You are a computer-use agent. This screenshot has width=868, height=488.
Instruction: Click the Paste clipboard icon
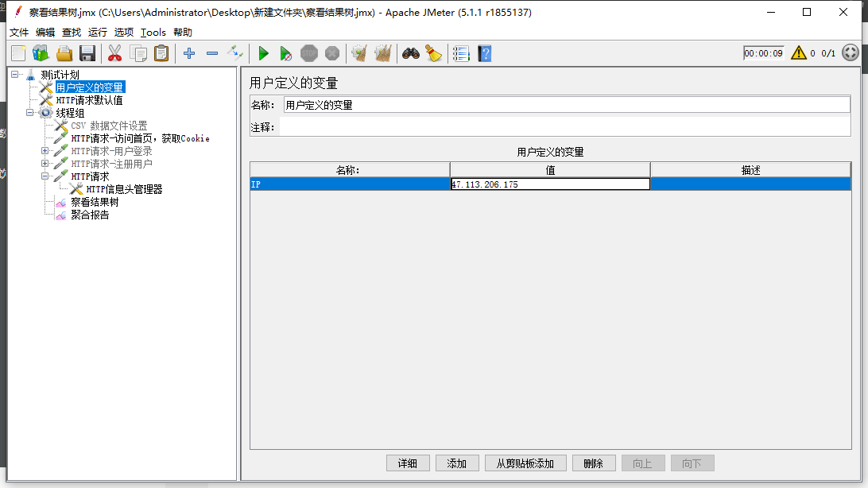[x=161, y=53]
